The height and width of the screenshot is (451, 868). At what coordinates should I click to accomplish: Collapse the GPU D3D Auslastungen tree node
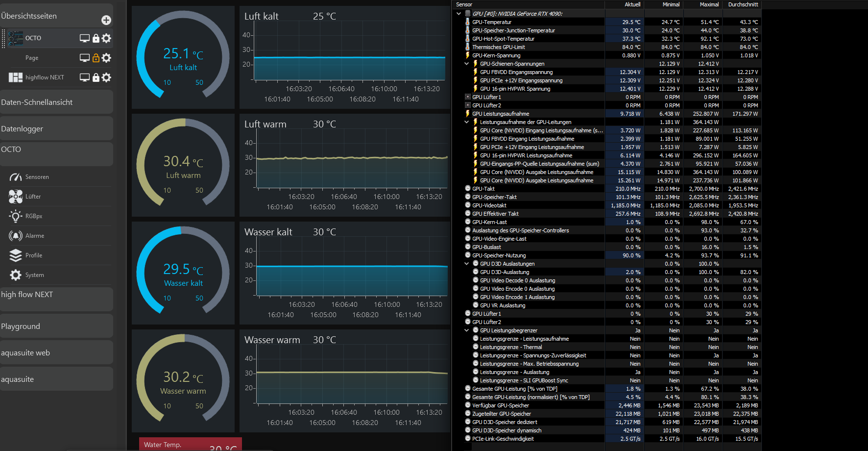(466, 263)
